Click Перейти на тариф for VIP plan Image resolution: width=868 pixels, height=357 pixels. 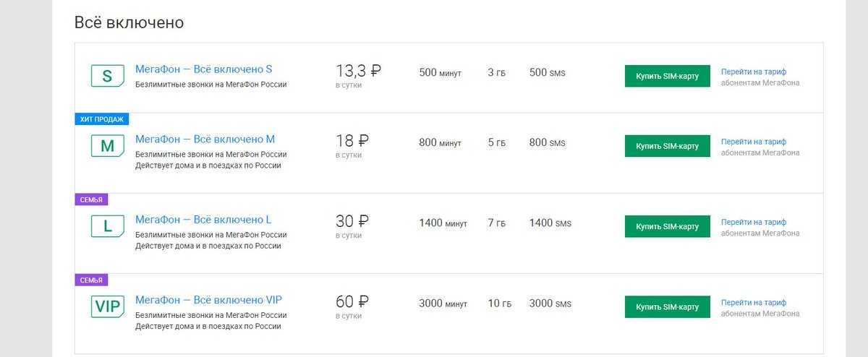coord(753,302)
